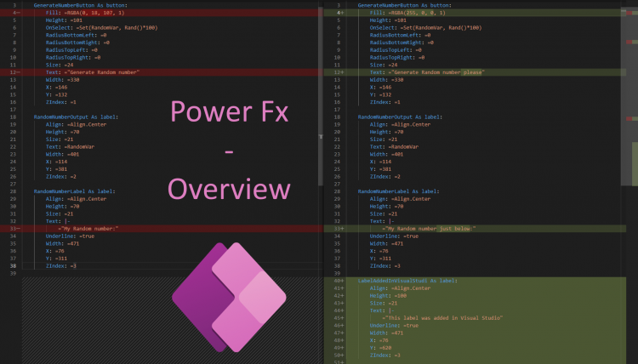The width and height of the screenshot is (638, 364).
Task: Click the diff pane splitter arrow
Action: 321,136
